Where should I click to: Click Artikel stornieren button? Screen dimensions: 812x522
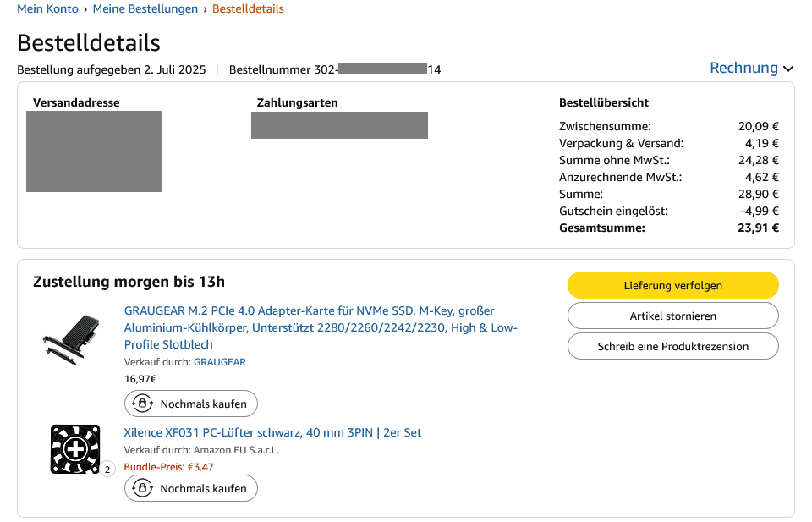click(672, 316)
